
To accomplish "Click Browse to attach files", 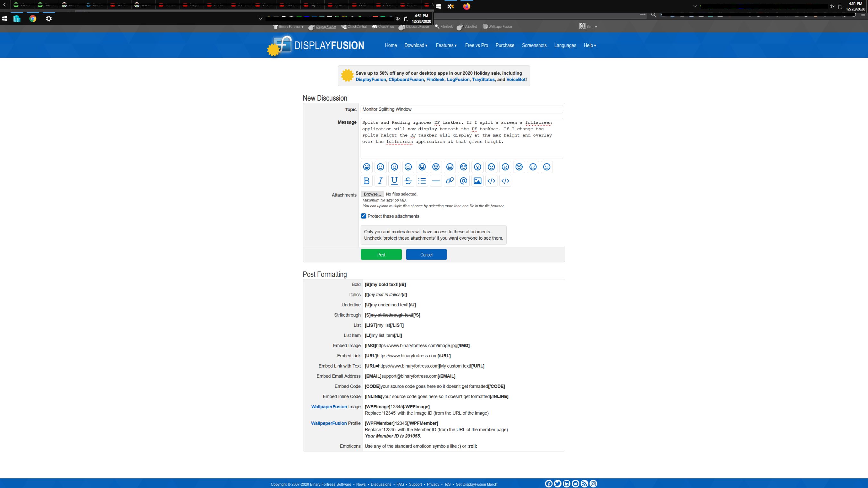I will [372, 194].
